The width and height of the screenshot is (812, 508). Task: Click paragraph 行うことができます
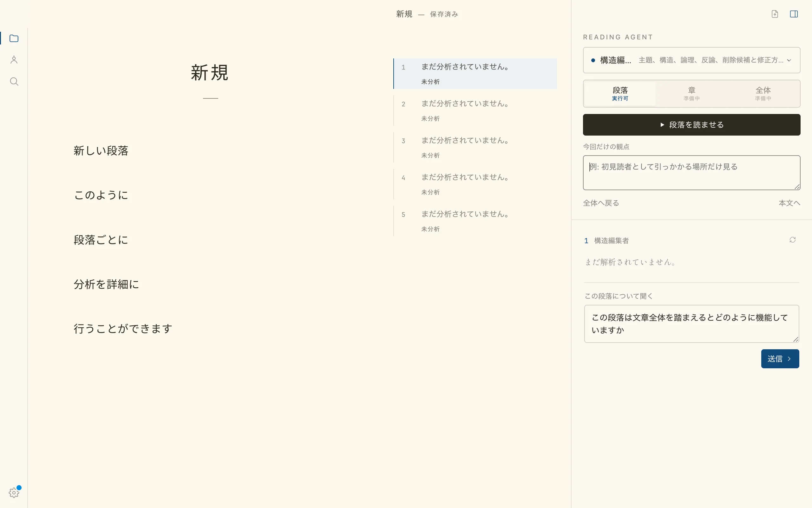[123, 329]
